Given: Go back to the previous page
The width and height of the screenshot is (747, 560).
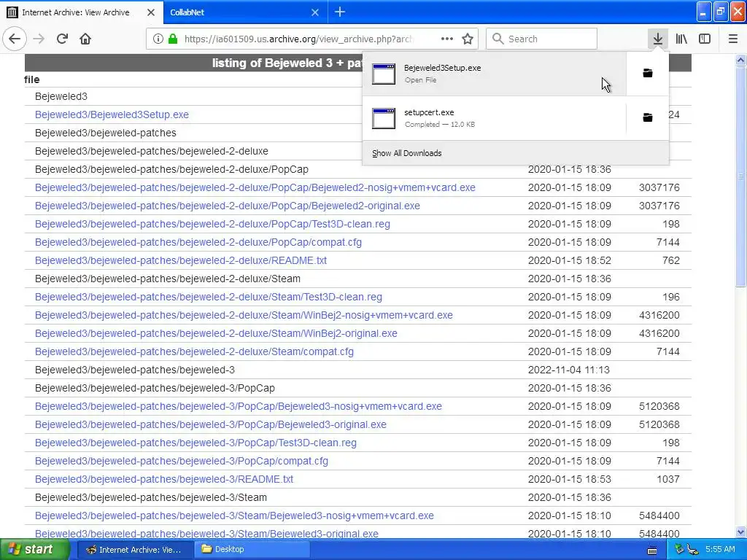Looking at the screenshot, I should (x=15, y=39).
